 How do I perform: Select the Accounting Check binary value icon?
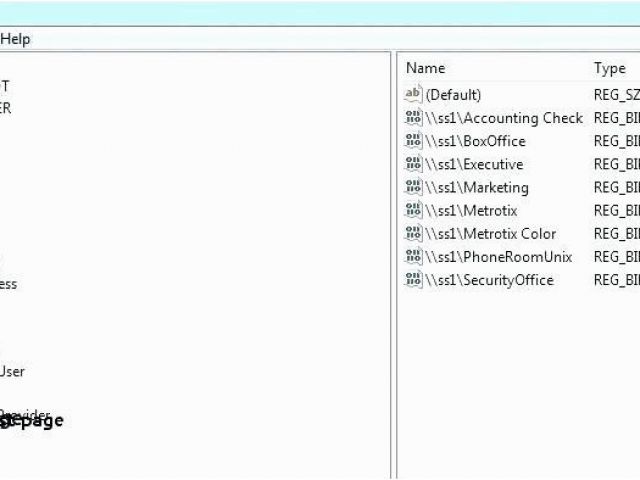[x=413, y=118]
